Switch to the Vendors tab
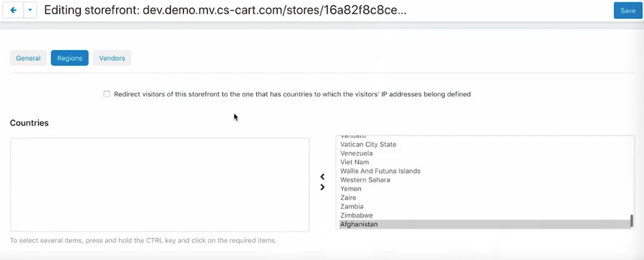This screenshot has width=644, height=260. [x=112, y=58]
